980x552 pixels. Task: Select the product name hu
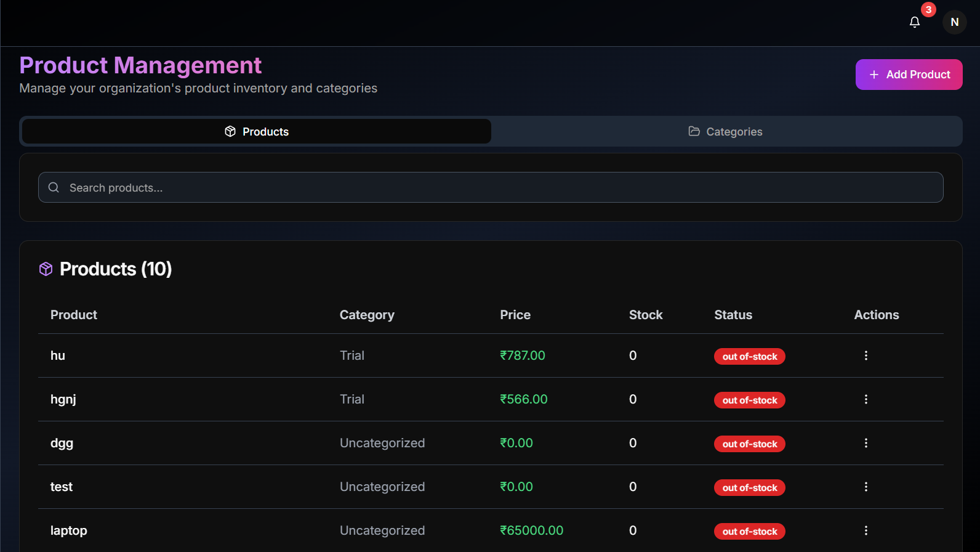tap(58, 355)
